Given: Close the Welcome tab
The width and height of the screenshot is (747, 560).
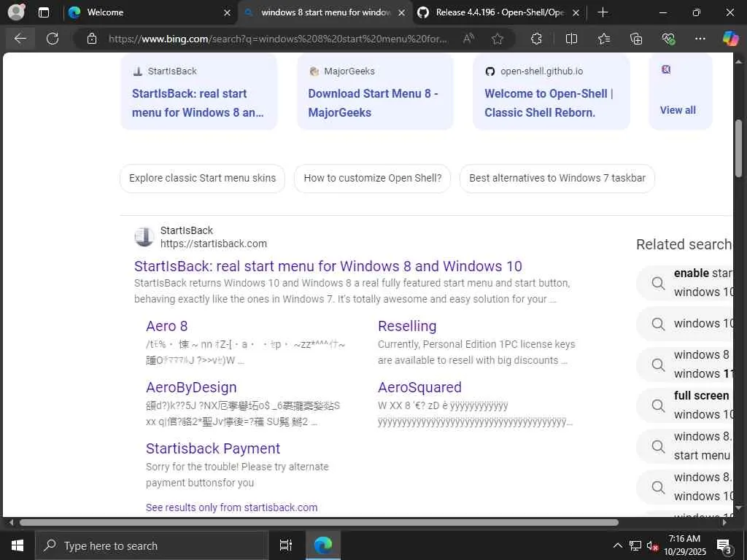Looking at the screenshot, I should (228, 13).
